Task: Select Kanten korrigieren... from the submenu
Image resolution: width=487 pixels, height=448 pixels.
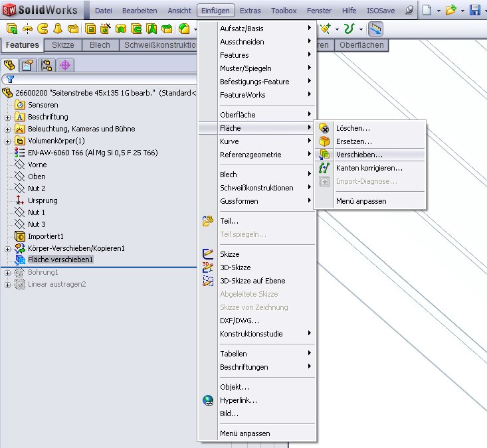Action: (x=369, y=168)
